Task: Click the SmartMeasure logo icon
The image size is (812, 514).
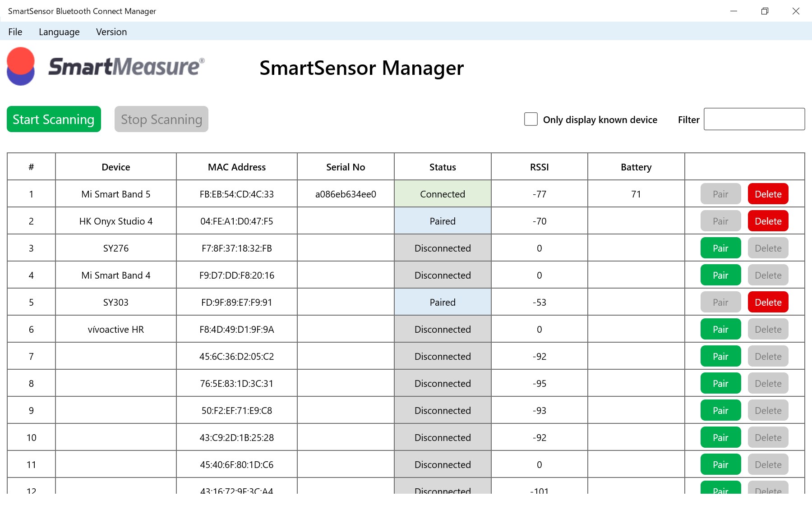Action: 21,66
